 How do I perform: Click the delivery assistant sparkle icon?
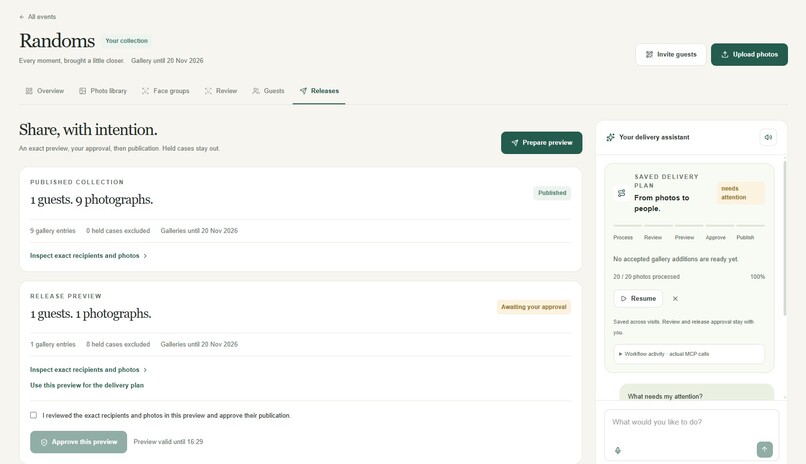[x=611, y=137]
